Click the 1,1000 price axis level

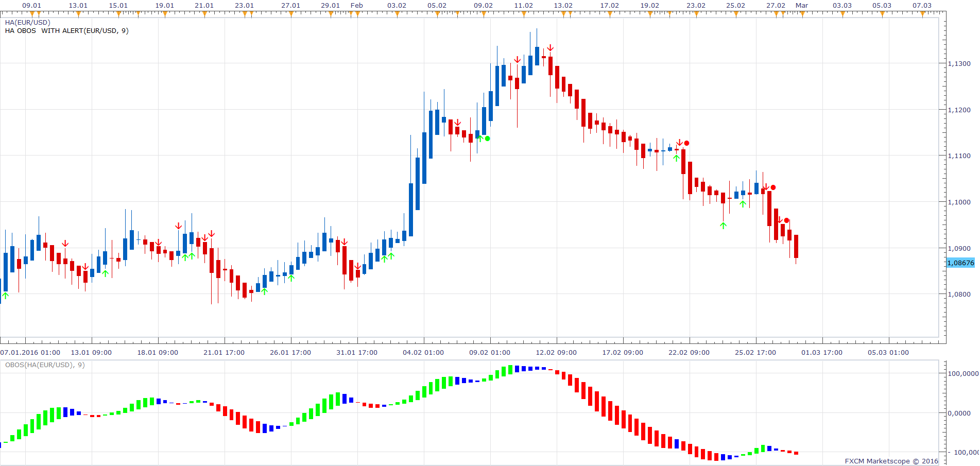coord(959,202)
